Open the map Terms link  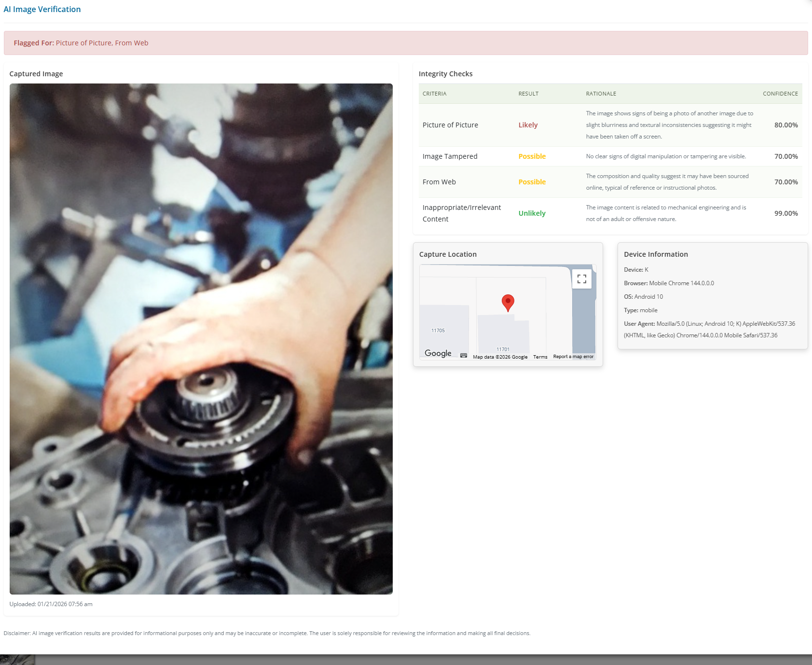[540, 357]
